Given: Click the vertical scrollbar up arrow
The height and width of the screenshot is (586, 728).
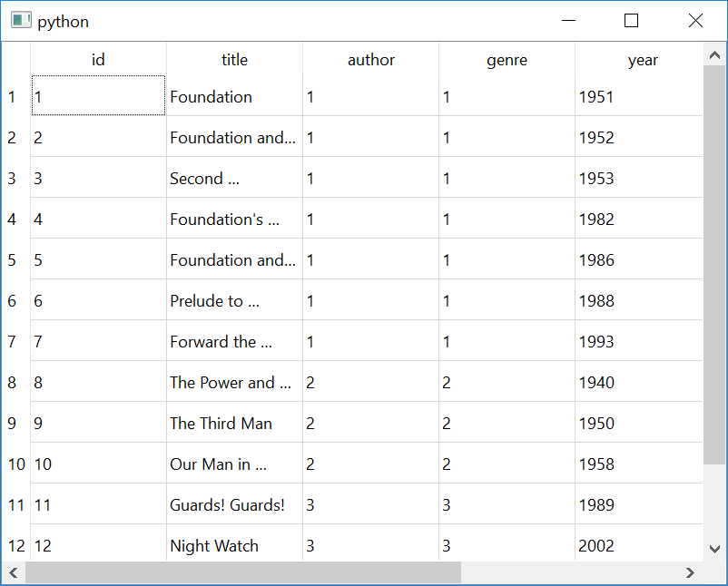Looking at the screenshot, I should tap(714, 57).
